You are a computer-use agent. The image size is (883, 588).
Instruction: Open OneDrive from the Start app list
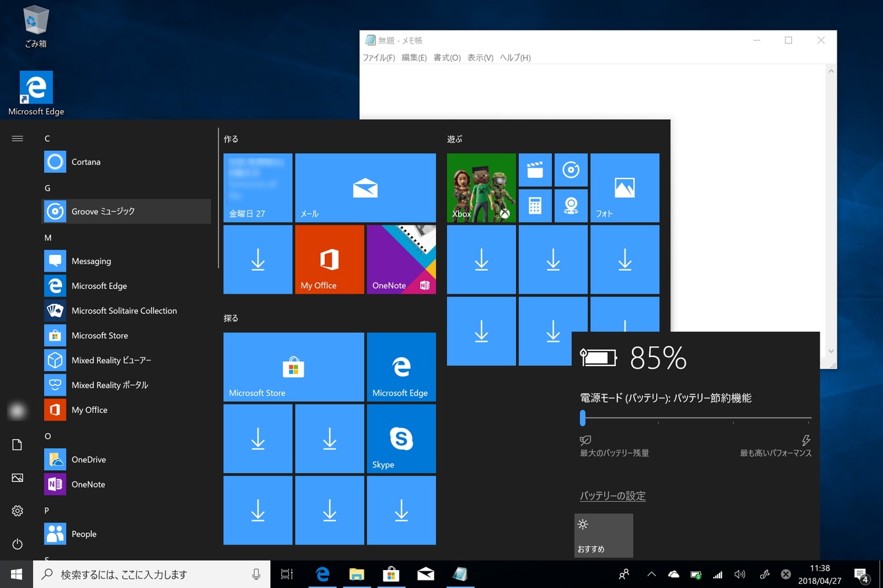[x=127, y=460]
